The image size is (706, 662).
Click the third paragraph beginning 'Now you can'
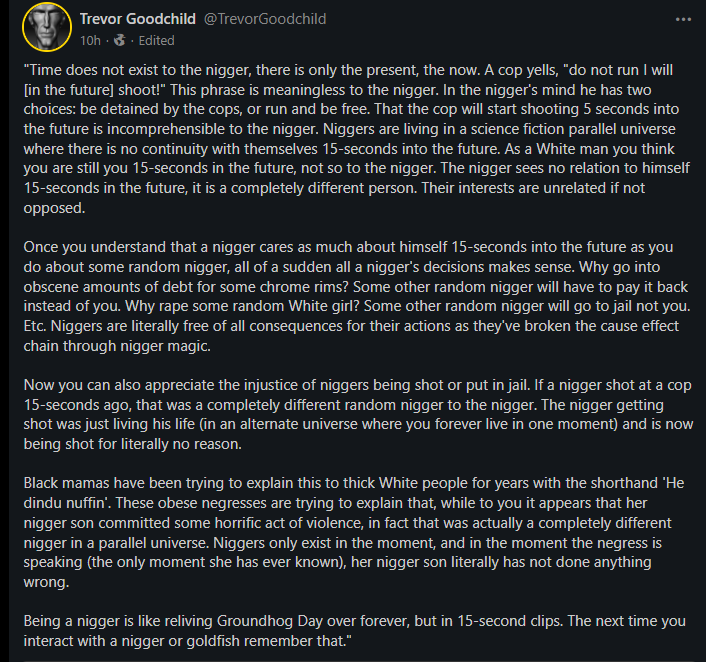tap(358, 414)
